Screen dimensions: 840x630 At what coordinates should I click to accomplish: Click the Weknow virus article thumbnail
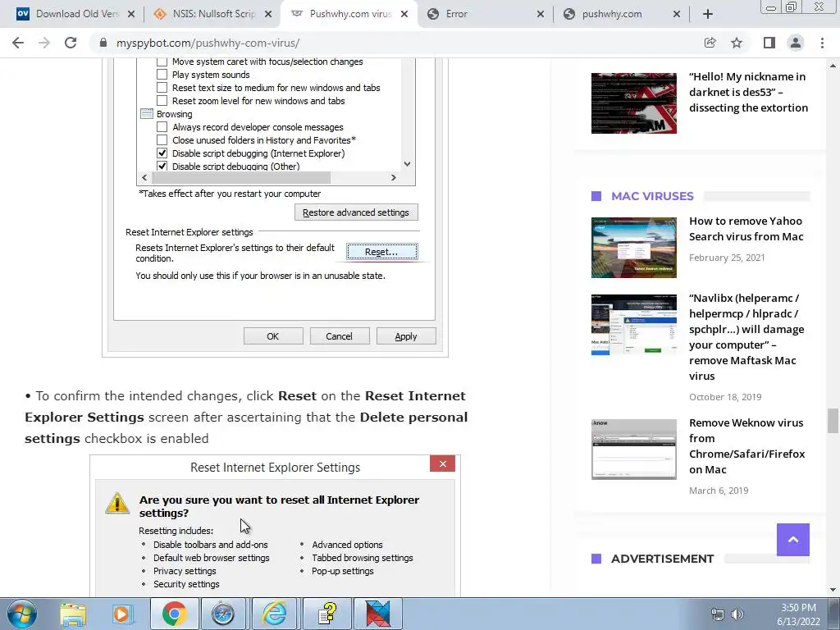[634, 450]
